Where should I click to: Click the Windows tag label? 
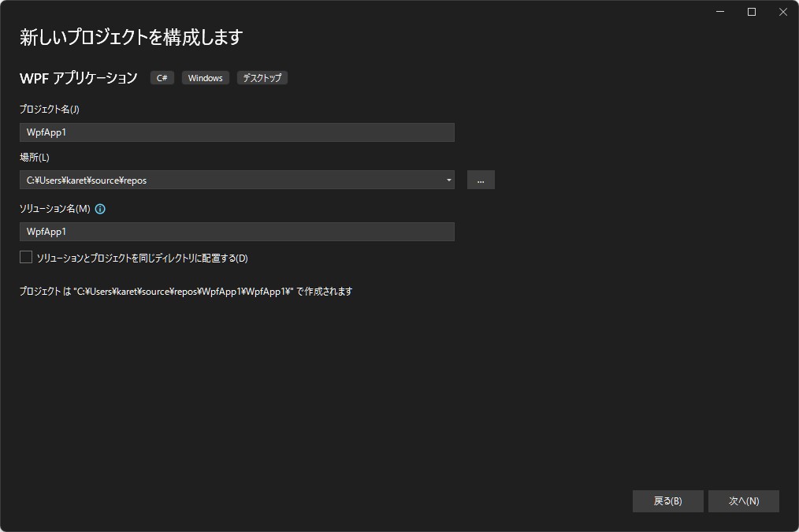click(x=206, y=78)
